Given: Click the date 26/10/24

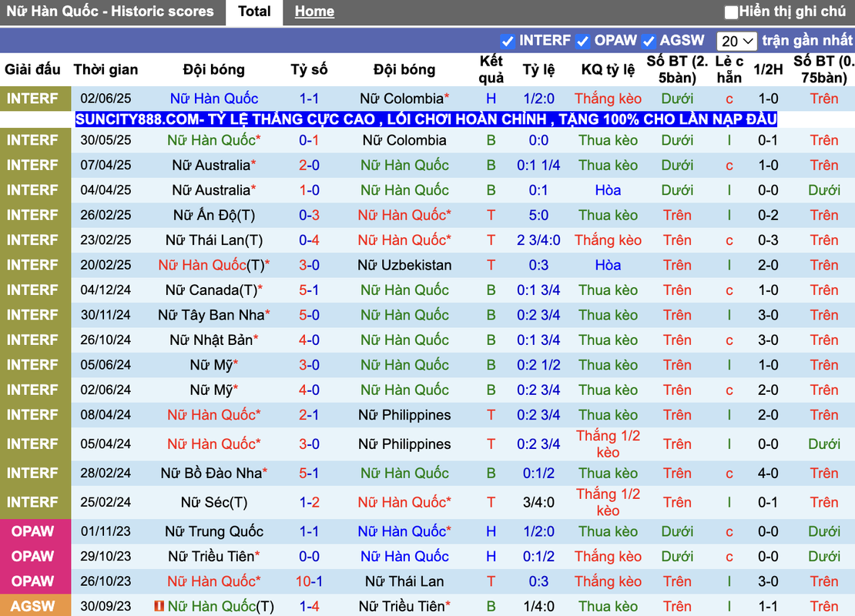Looking at the screenshot, I should tap(106, 340).
